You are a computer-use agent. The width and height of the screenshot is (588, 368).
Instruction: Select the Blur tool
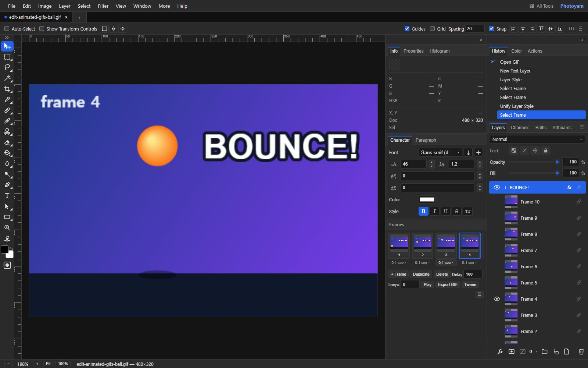tap(7, 163)
